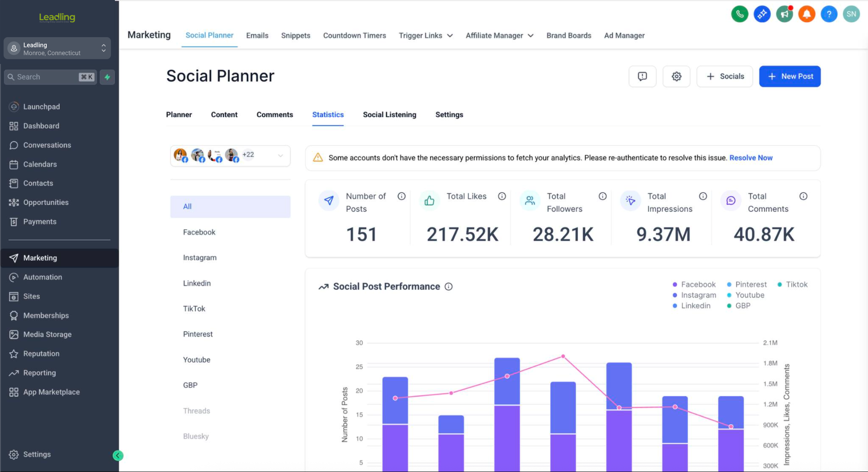Click the Instagram legend color dot
The height and width of the screenshot is (472, 868).
[x=675, y=296]
